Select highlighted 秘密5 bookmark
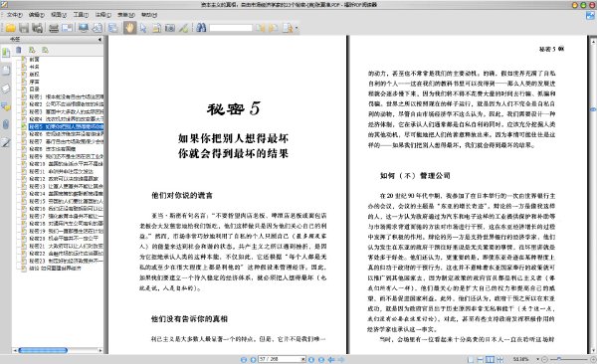This screenshot has height=364, width=597. 66,126
